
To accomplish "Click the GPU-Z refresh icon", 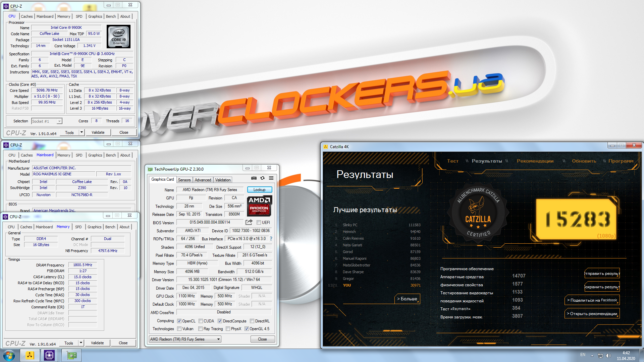I will coord(262,178).
